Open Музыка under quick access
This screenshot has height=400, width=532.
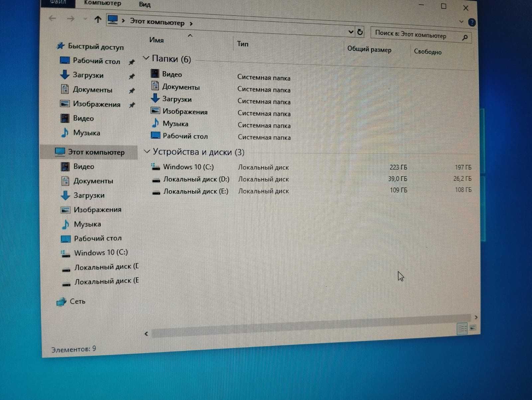click(x=86, y=133)
